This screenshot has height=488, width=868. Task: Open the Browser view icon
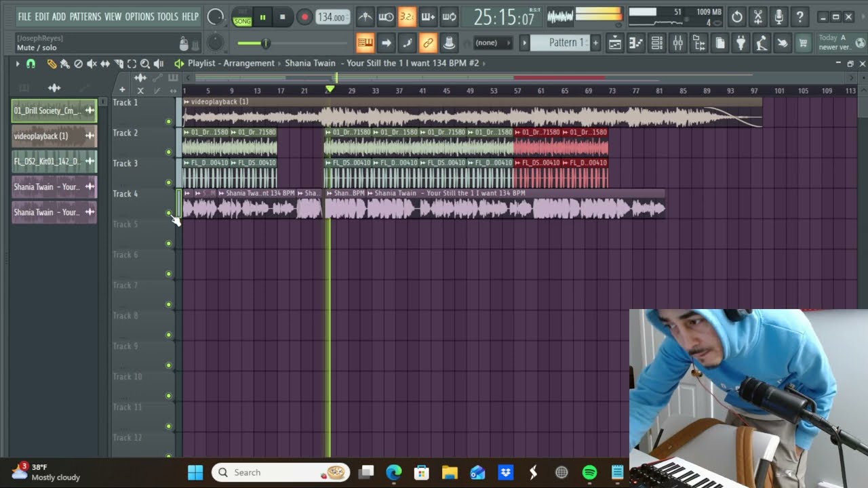(x=698, y=43)
